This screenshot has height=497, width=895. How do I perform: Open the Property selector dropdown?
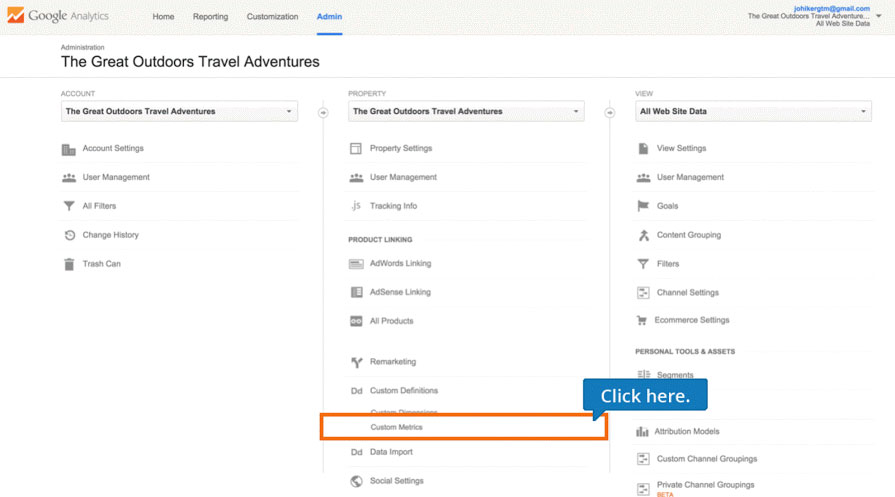click(x=466, y=111)
